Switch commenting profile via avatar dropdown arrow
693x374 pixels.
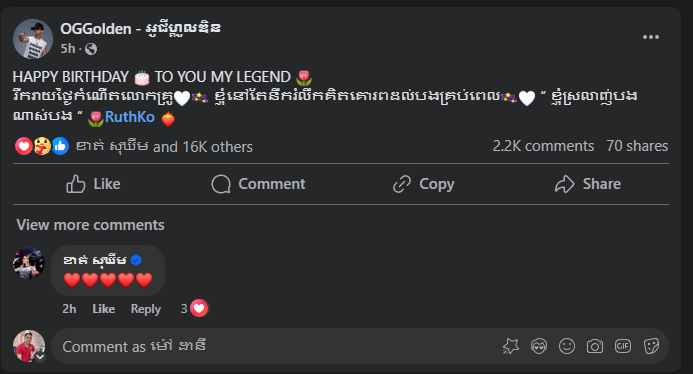pyautogui.click(x=40, y=357)
